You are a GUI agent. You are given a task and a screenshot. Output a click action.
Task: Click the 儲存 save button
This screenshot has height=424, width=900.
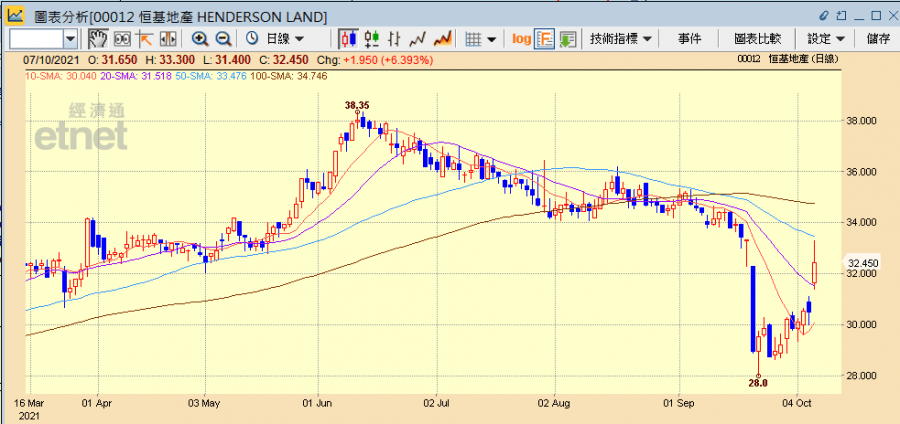pos(878,38)
